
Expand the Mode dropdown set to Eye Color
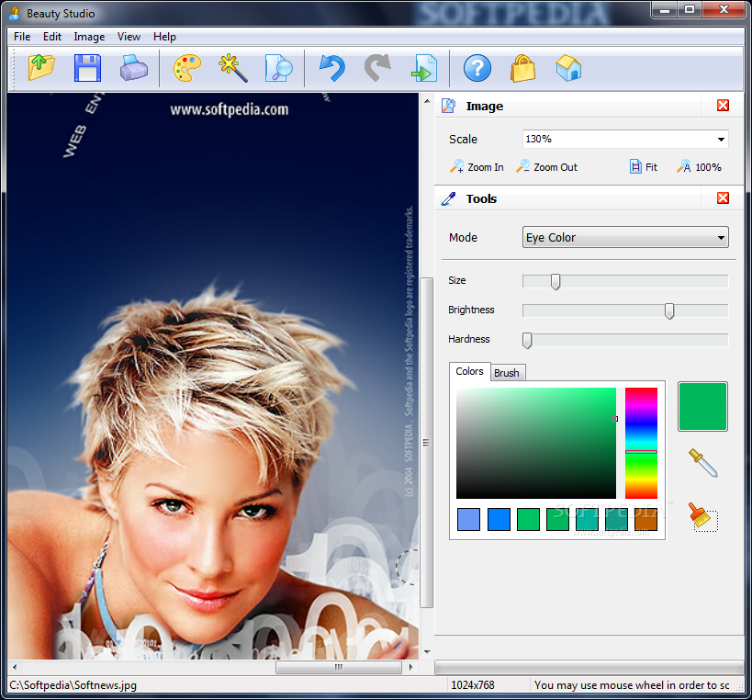pyautogui.click(x=625, y=238)
